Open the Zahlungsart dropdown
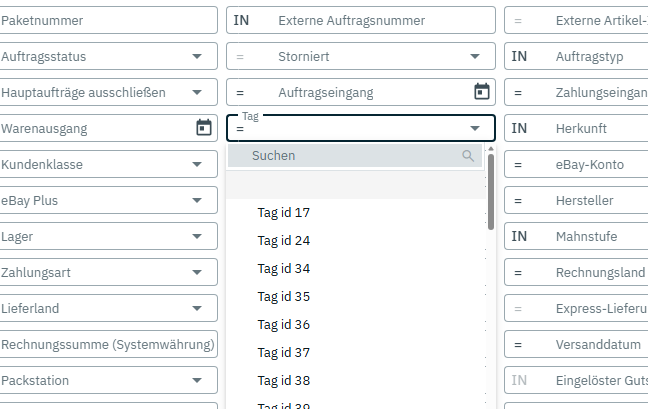The height and width of the screenshot is (409, 648). [x=197, y=272]
